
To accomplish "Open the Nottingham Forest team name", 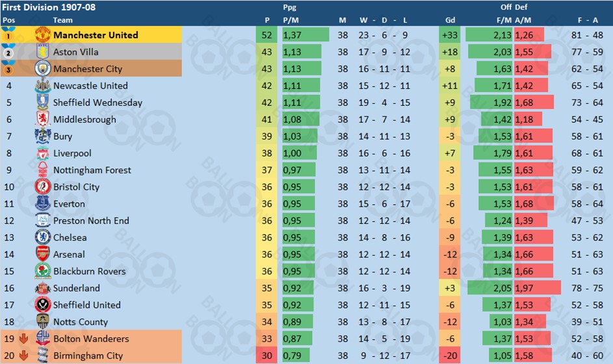I will pyautogui.click(x=92, y=170).
